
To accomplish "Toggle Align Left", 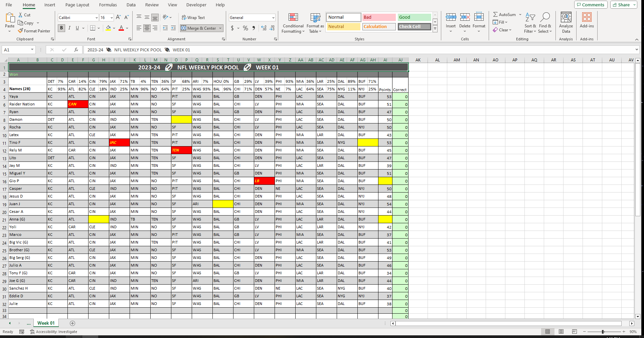I will tap(139, 28).
